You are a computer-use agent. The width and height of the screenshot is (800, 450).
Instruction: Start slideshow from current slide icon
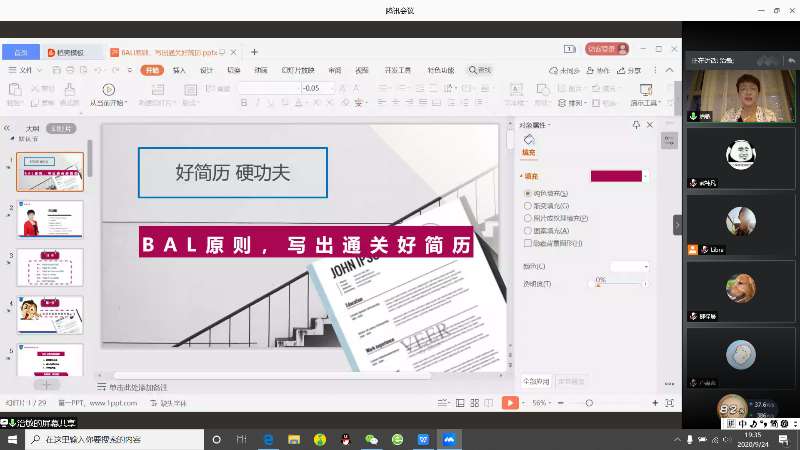pyautogui.click(x=108, y=90)
